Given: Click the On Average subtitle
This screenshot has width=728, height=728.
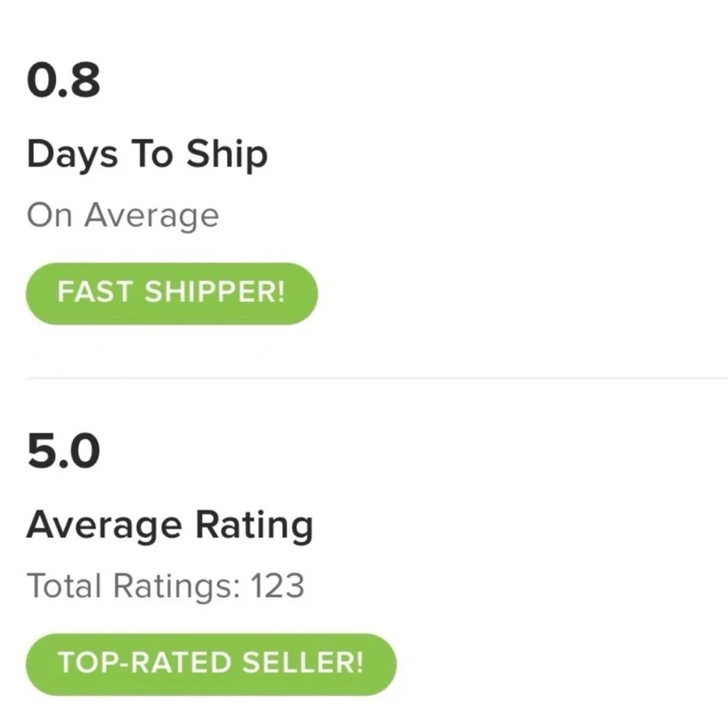Looking at the screenshot, I should click(x=122, y=216).
